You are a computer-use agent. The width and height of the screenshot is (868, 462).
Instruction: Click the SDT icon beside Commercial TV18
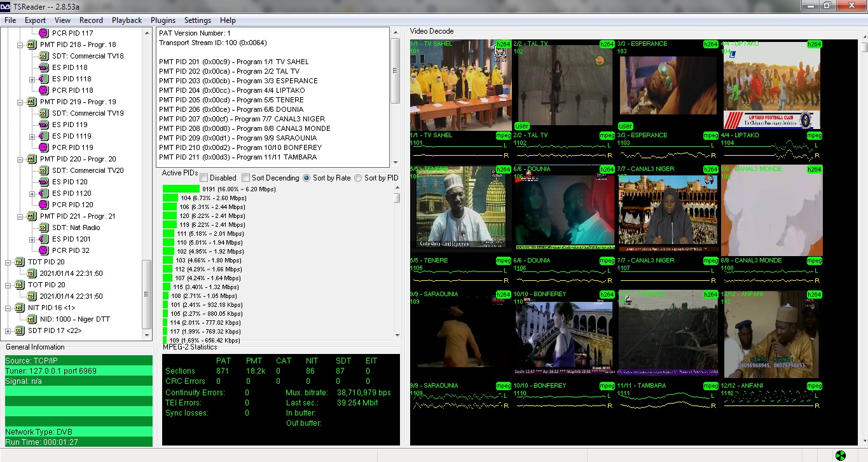click(x=43, y=56)
